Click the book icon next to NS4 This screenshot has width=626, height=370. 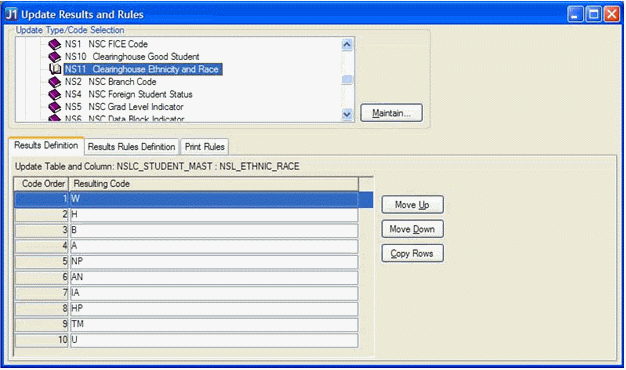[x=54, y=95]
